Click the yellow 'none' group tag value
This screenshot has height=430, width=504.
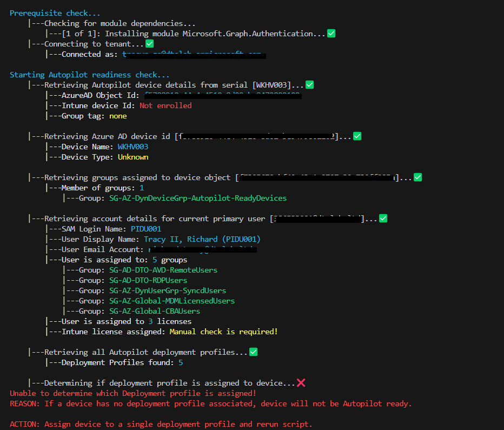coord(118,116)
